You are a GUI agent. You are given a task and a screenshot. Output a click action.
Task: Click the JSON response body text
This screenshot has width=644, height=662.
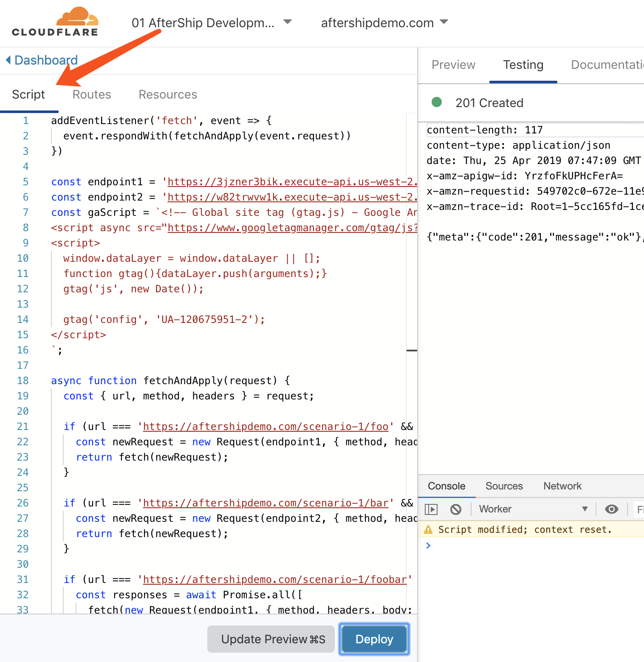tap(535, 237)
